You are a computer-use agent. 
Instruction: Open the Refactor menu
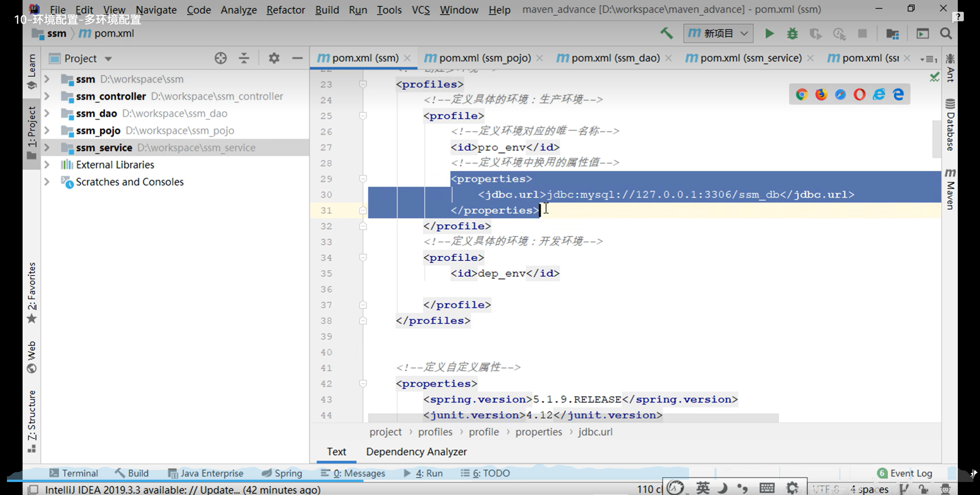click(x=286, y=10)
